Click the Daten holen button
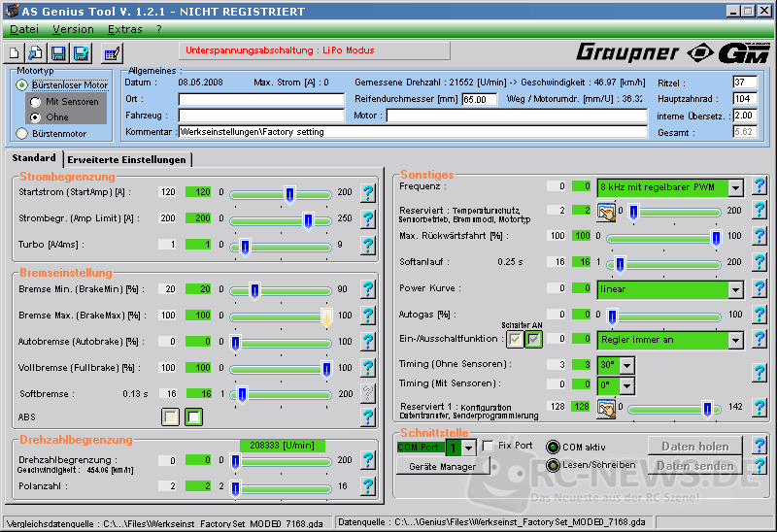The width and height of the screenshot is (777, 532). 695,447
